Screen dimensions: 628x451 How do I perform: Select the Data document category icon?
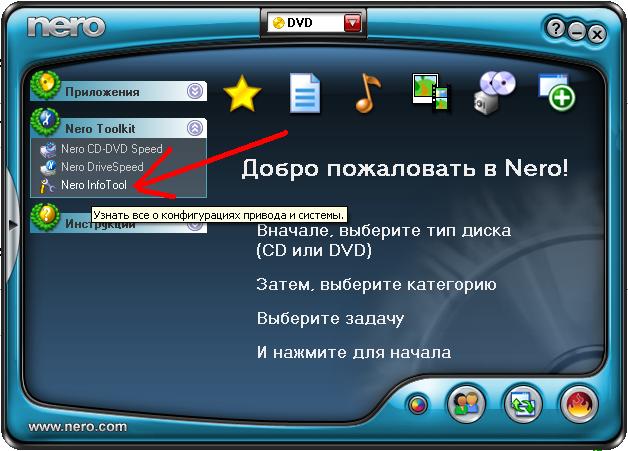tap(305, 93)
